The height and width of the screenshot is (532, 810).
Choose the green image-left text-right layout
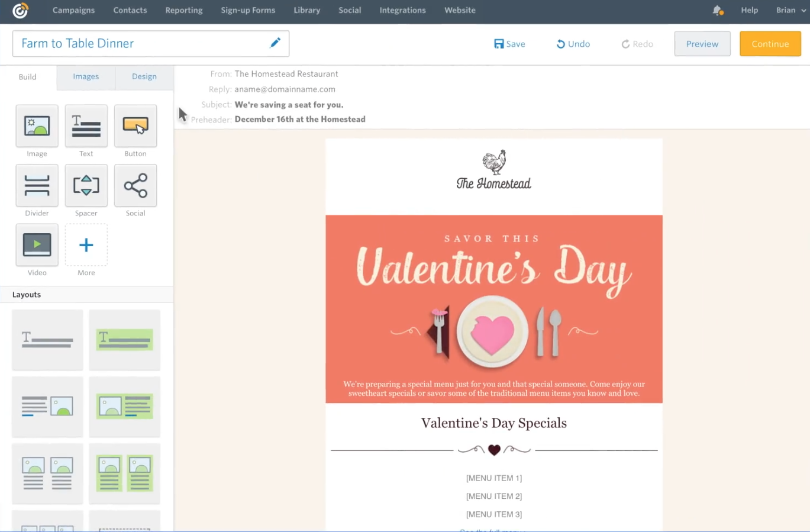(x=124, y=407)
